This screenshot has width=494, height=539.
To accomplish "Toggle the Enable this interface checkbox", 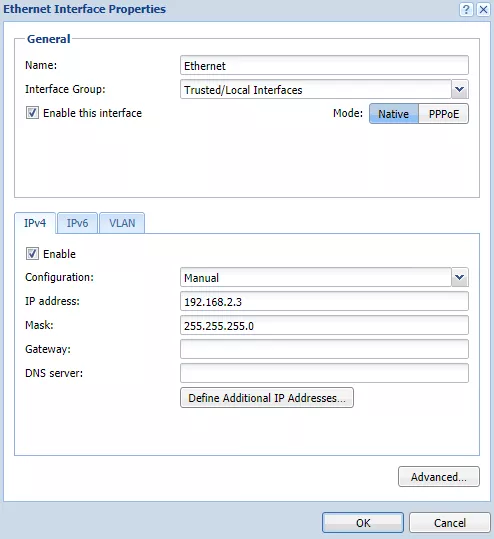I will [x=32, y=113].
